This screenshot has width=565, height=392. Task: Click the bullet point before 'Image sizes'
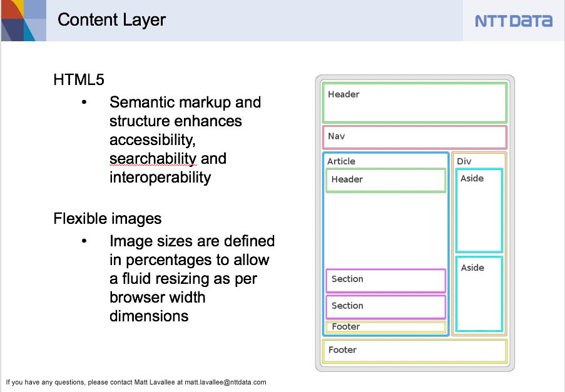(84, 241)
